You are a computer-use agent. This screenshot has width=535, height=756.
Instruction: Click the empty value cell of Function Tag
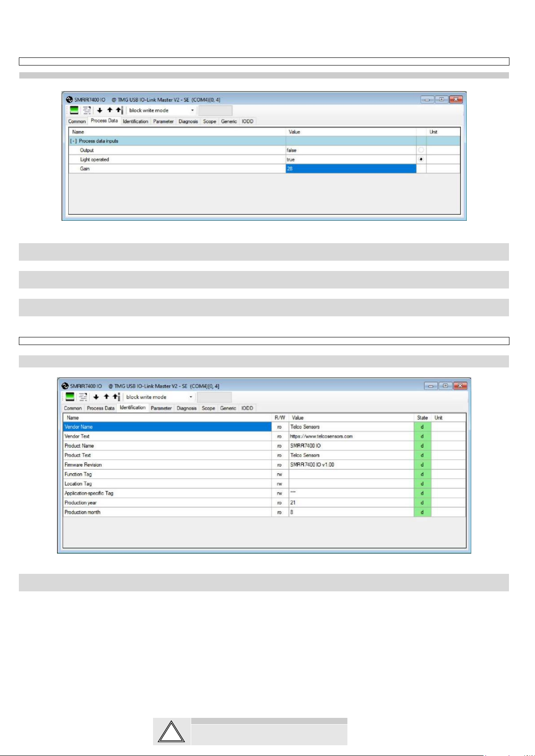351,474
